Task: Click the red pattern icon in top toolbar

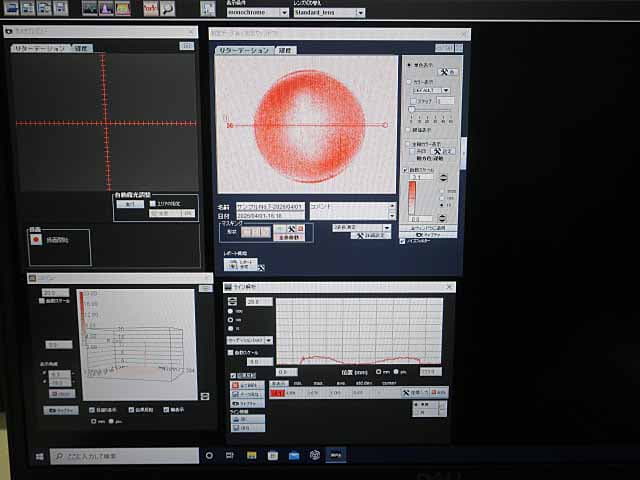Action: point(149,9)
